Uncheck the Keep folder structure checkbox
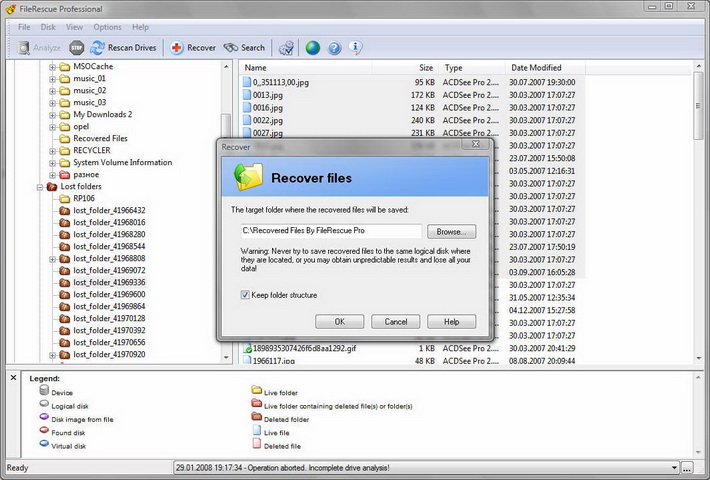This screenshot has width=710, height=480. [245, 295]
